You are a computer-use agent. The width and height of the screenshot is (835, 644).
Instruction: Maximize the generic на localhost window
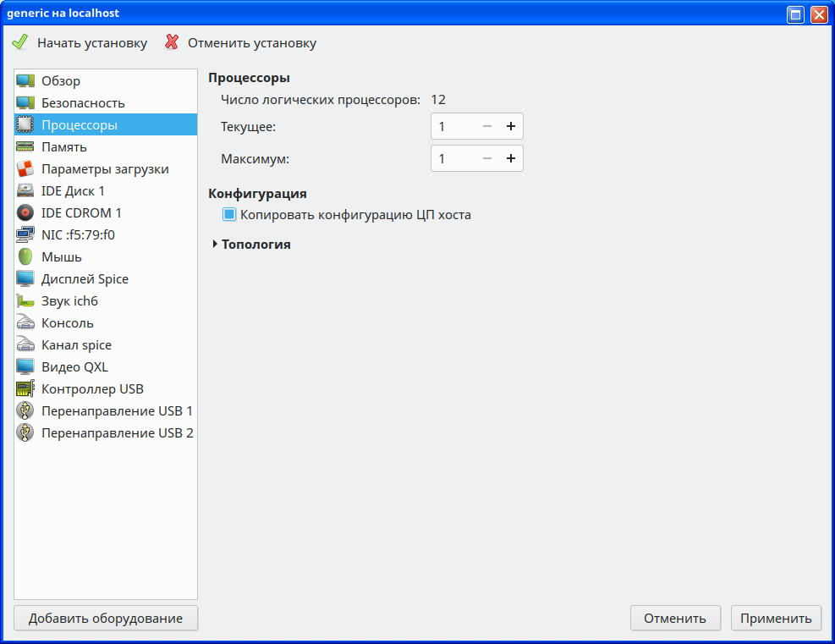[x=795, y=14]
